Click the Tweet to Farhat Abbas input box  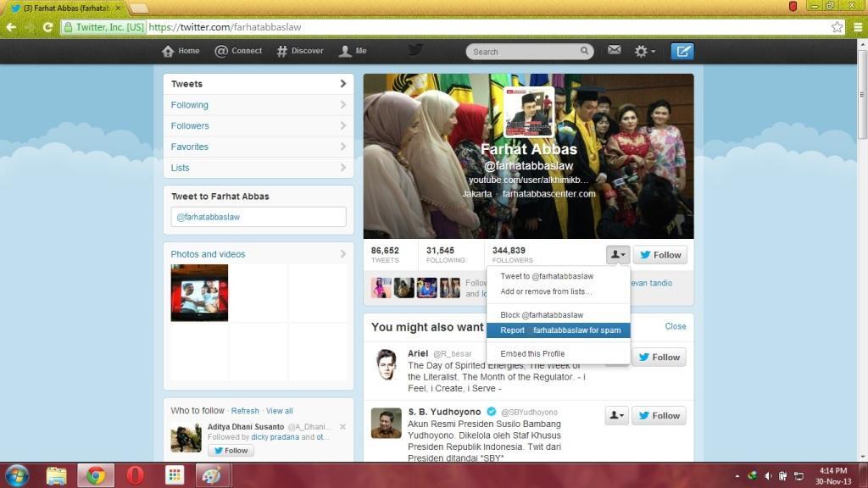tap(259, 217)
